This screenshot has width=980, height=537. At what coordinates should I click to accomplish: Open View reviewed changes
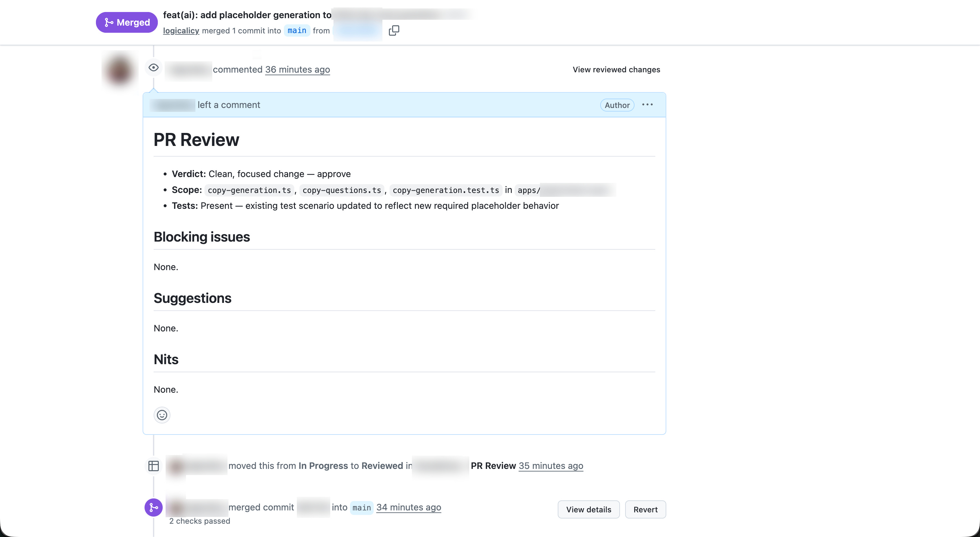tap(616, 70)
